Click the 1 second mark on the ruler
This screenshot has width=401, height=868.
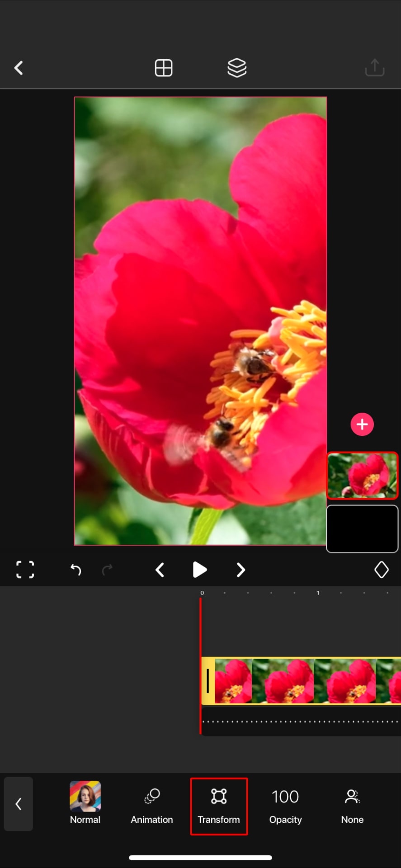click(318, 593)
